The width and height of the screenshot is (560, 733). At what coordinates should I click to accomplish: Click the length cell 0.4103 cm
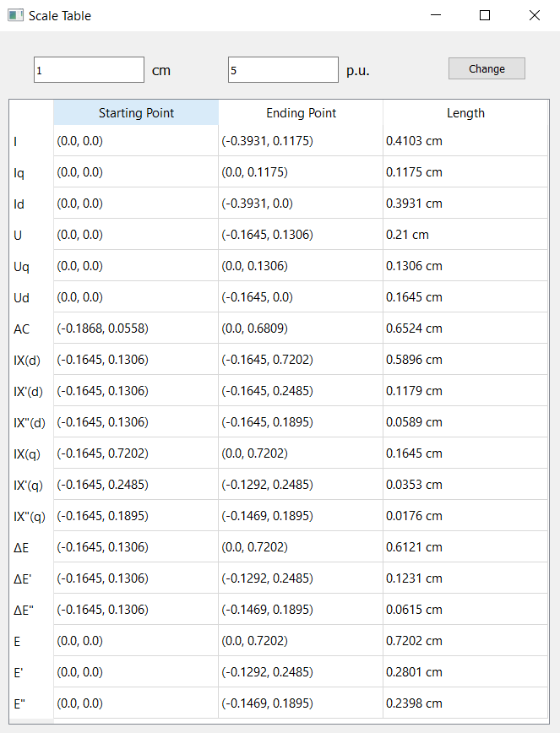click(465, 141)
